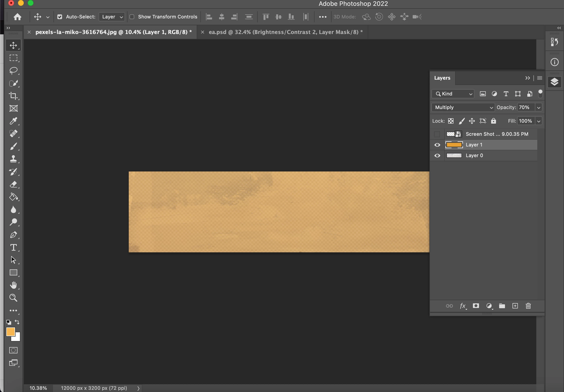Open the Auto-Select Layer dropdown
This screenshot has width=564, height=392.
click(112, 17)
